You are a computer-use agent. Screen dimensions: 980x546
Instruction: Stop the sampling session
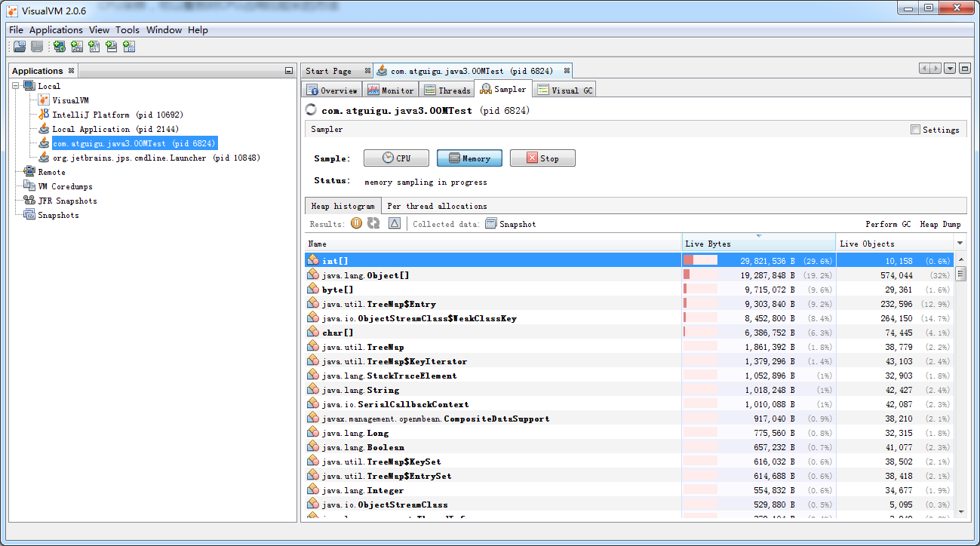pyautogui.click(x=542, y=158)
